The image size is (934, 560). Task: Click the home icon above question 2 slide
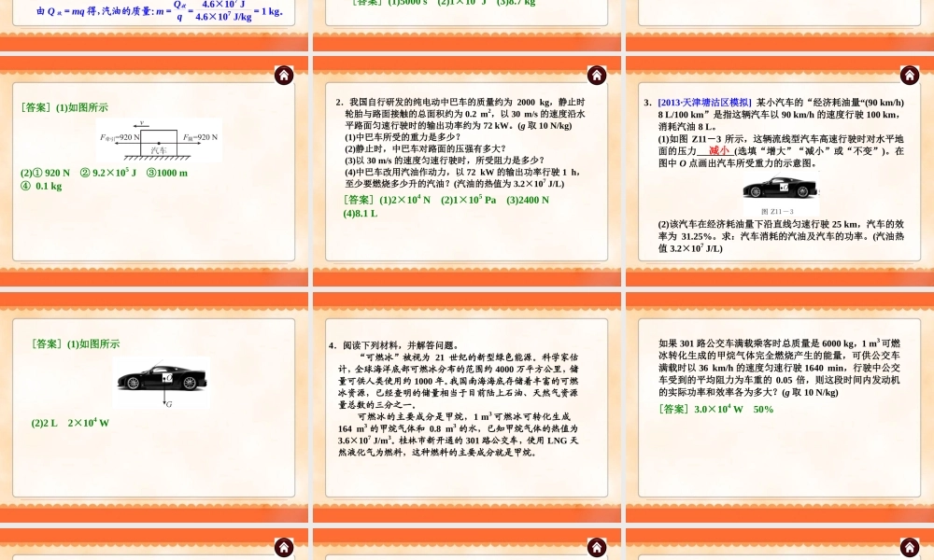click(x=597, y=75)
